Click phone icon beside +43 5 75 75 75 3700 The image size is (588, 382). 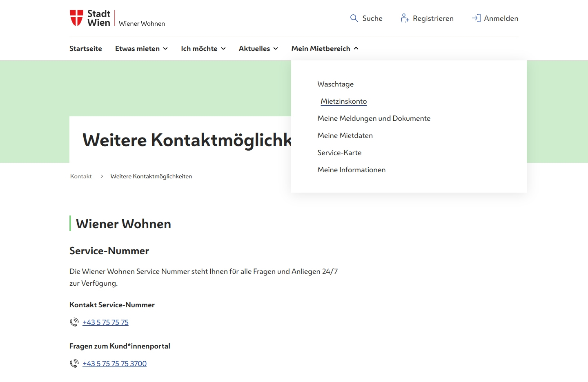pyautogui.click(x=74, y=364)
